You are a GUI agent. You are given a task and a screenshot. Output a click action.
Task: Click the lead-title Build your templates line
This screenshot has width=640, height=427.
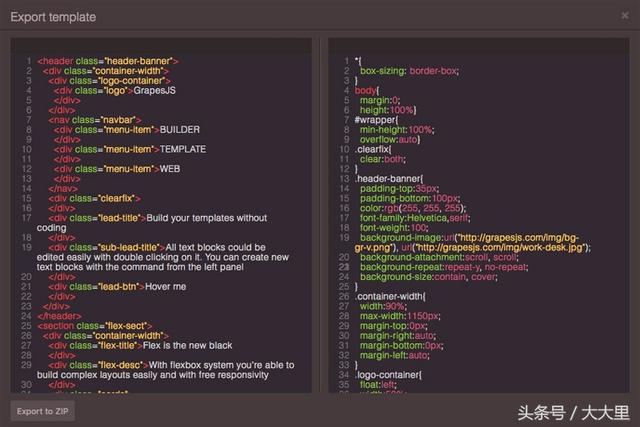coord(158,218)
